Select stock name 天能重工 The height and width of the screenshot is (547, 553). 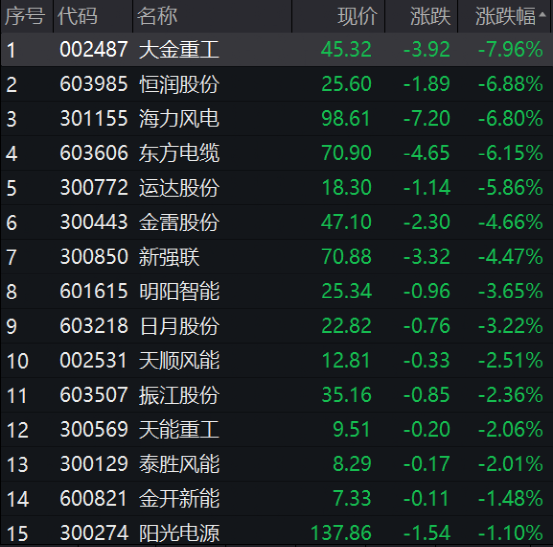(x=179, y=430)
